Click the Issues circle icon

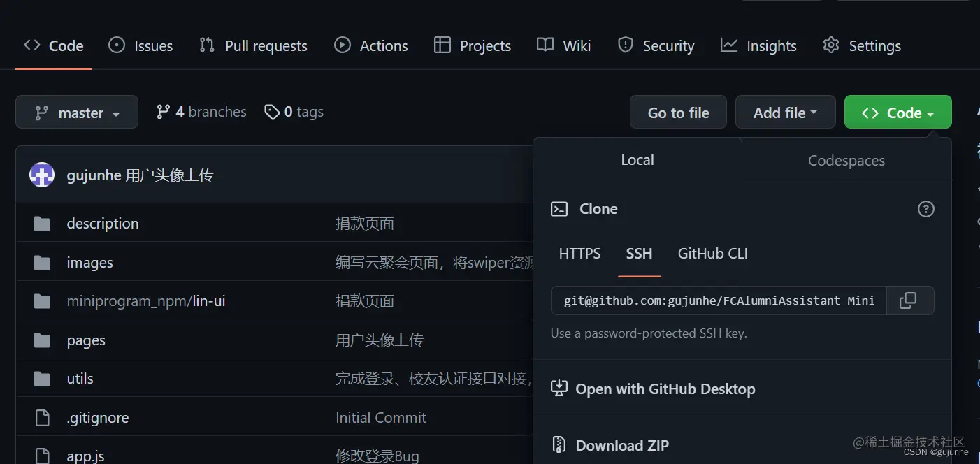tap(117, 45)
